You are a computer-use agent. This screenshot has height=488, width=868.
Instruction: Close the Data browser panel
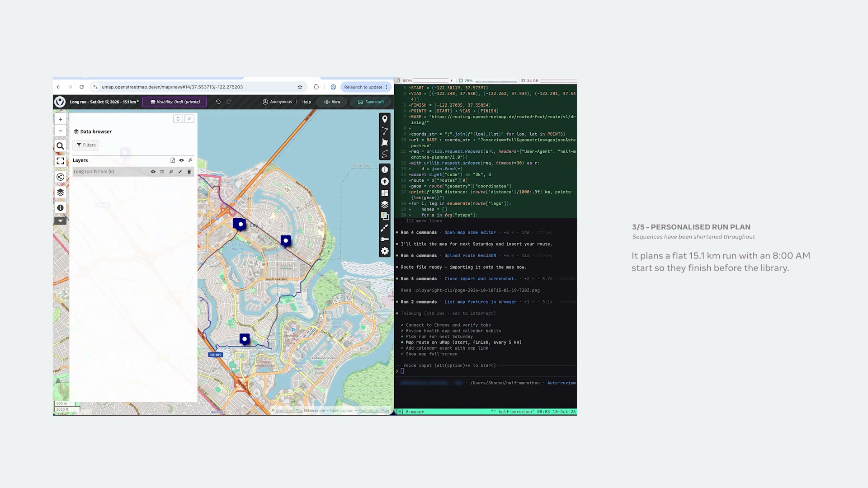[189, 119]
